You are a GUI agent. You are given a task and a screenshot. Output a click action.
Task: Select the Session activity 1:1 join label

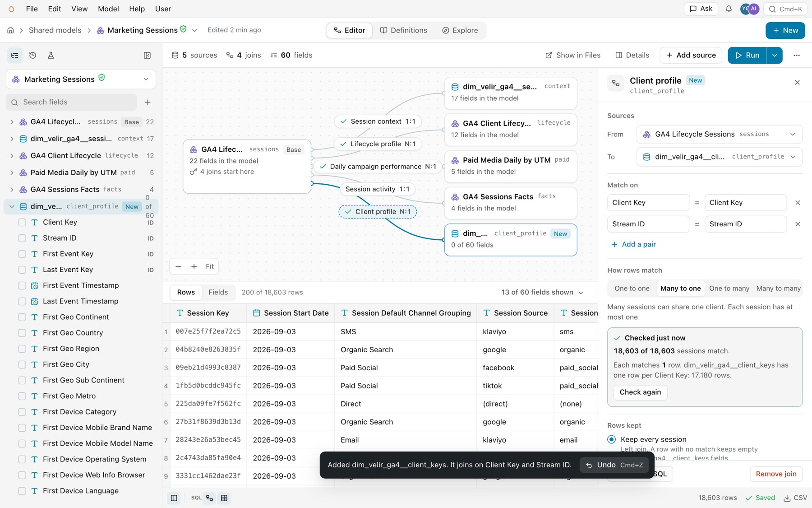click(x=377, y=189)
